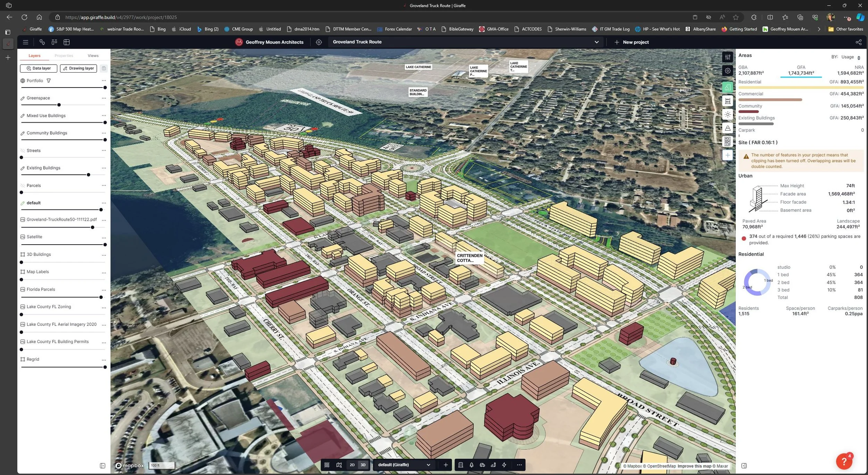
Task: Select the car vehicle tool
Action: [x=482, y=465]
